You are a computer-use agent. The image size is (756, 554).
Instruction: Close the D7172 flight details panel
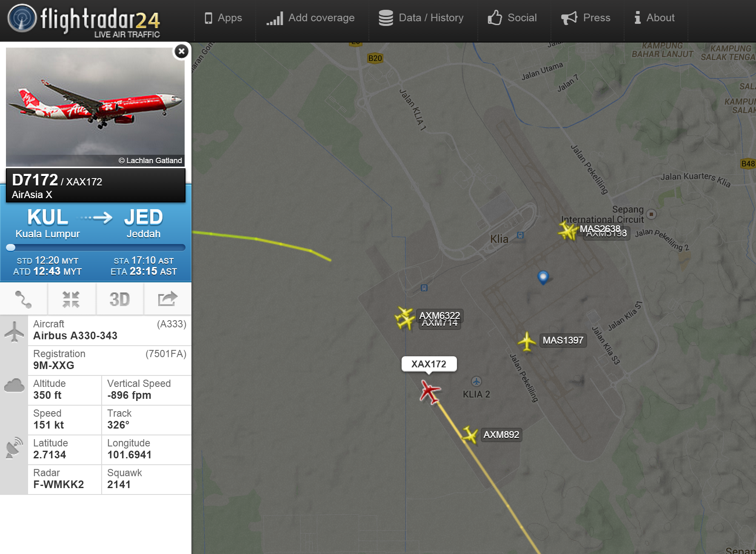(x=182, y=51)
